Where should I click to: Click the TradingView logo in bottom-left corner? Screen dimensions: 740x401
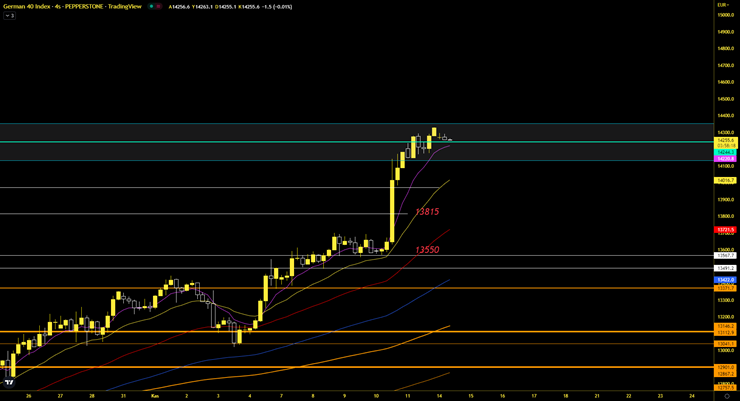point(9,381)
